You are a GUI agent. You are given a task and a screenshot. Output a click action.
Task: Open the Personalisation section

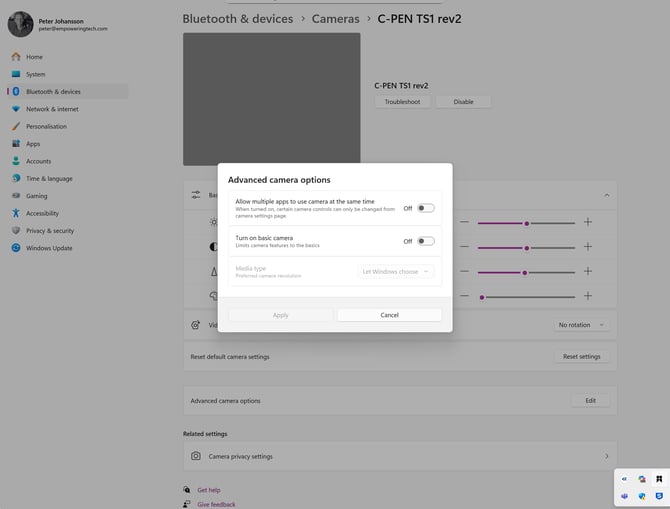pos(46,127)
